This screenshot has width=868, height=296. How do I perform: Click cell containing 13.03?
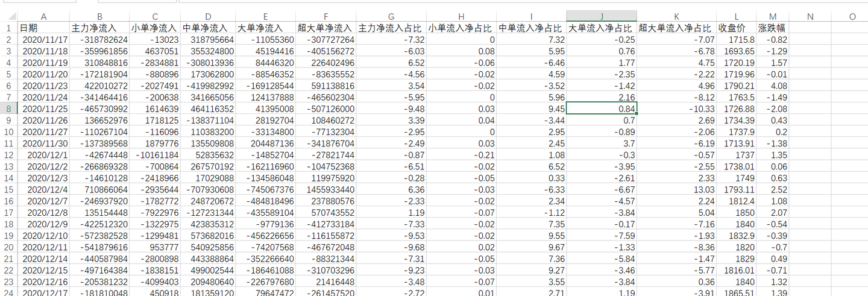point(676,189)
